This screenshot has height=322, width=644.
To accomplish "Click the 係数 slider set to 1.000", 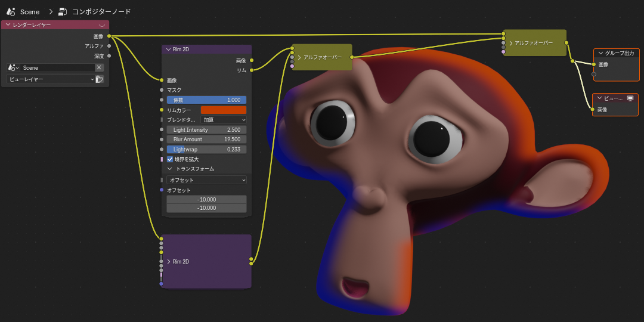I will tap(206, 100).
